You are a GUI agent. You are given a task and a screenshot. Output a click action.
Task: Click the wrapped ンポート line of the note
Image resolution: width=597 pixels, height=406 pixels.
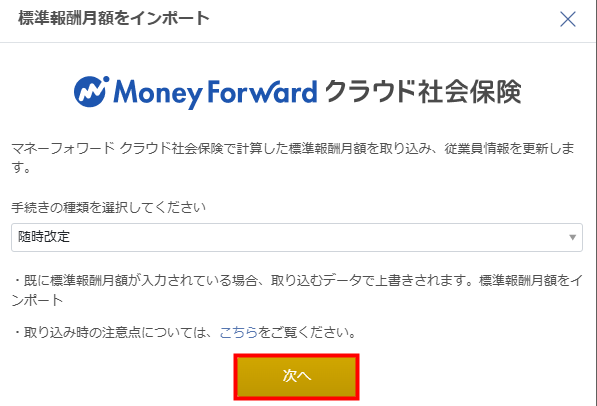coord(37,300)
